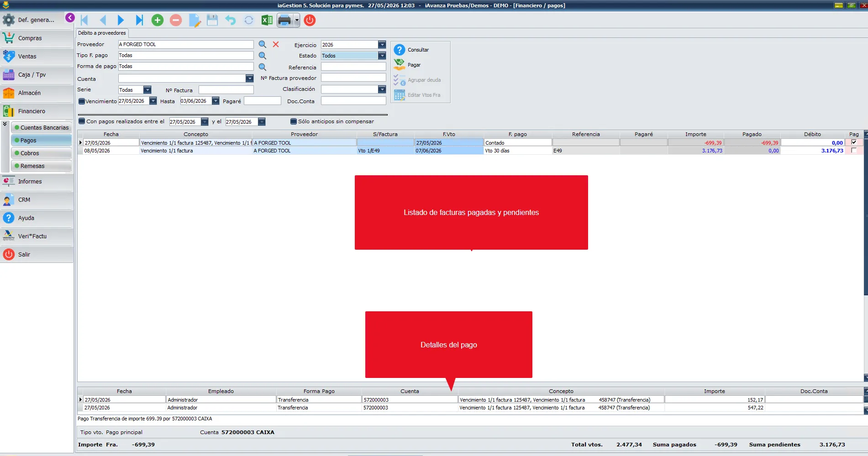
Task: Open Caja / Tpv module
Action: click(37, 75)
